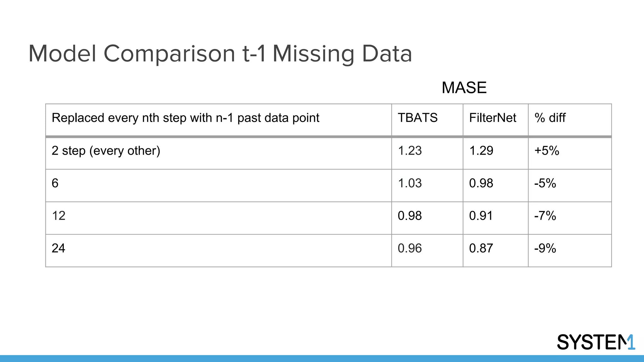Screen dimensions: 644x362
Task: Click the -7% diff cell
Action: coord(545,216)
